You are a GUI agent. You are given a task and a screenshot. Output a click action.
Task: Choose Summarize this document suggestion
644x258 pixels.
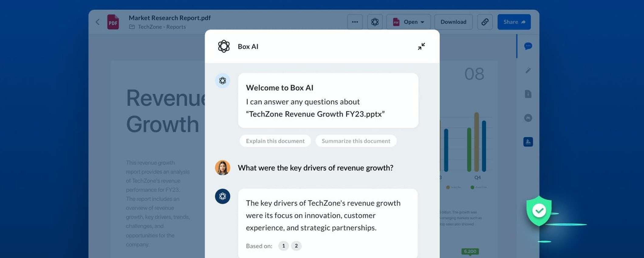pyautogui.click(x=356, y=141)
